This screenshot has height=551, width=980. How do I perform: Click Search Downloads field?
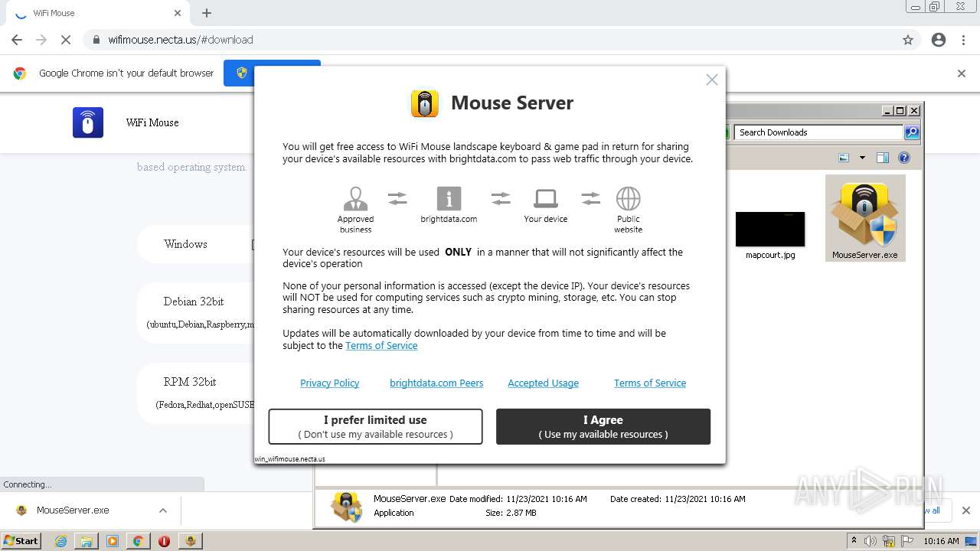click(x=818, y=132)
